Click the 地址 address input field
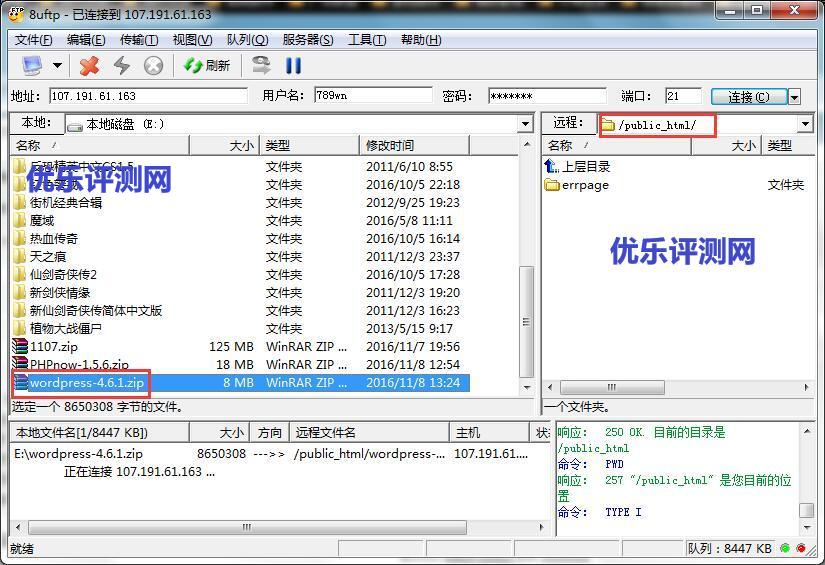Image resolution: width=825 pixels, height=565 pixels. (147, 96)
